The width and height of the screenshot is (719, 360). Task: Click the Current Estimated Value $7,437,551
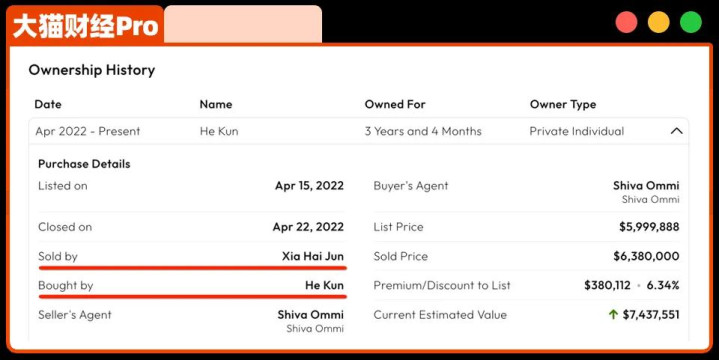pos(651,315)
